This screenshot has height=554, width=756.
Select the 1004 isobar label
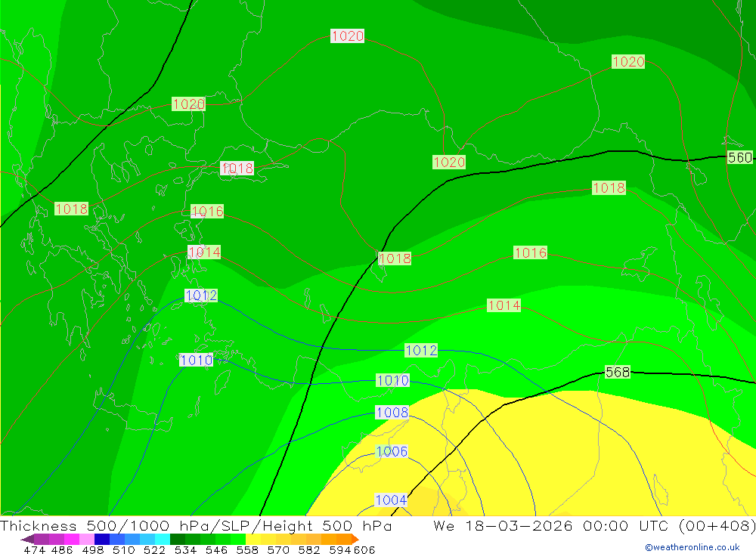coord(391,500)
